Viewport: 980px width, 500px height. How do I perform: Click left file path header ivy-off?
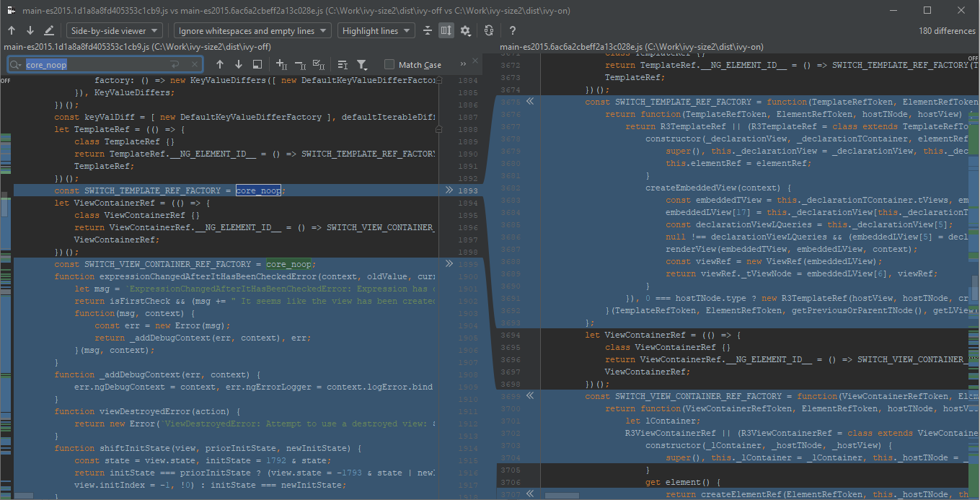tap(137, 47)
